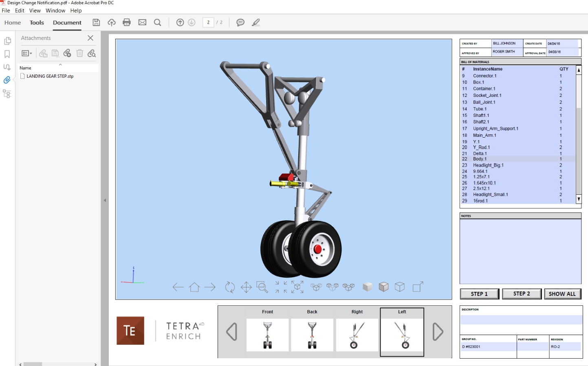
Task: Search within attachments
Action: click(92, 53)
